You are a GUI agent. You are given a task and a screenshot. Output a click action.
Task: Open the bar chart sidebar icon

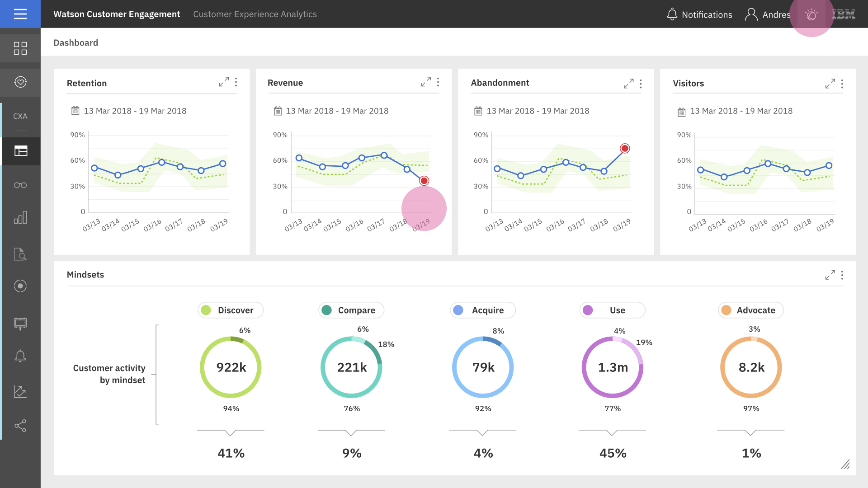coord(20,218)
